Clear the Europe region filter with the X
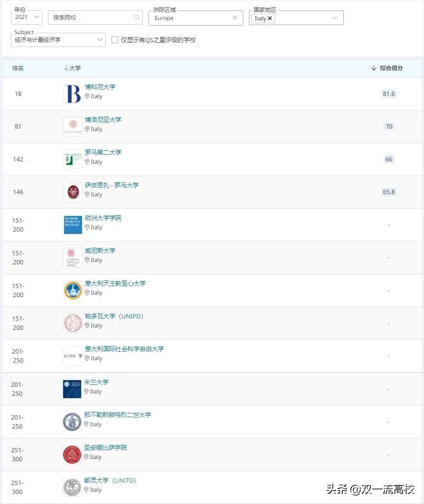Image resolution: width=424 pixels, height=504 pixels. (x=235, y=17)
